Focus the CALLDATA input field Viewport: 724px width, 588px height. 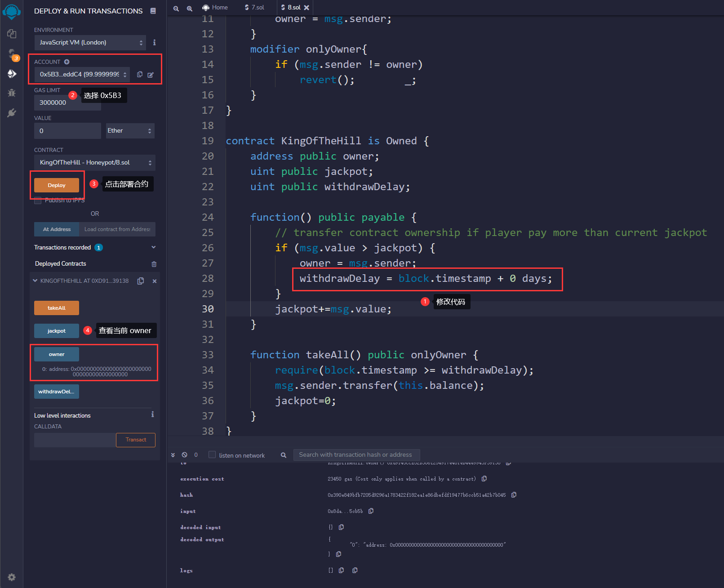coord(75,440)
